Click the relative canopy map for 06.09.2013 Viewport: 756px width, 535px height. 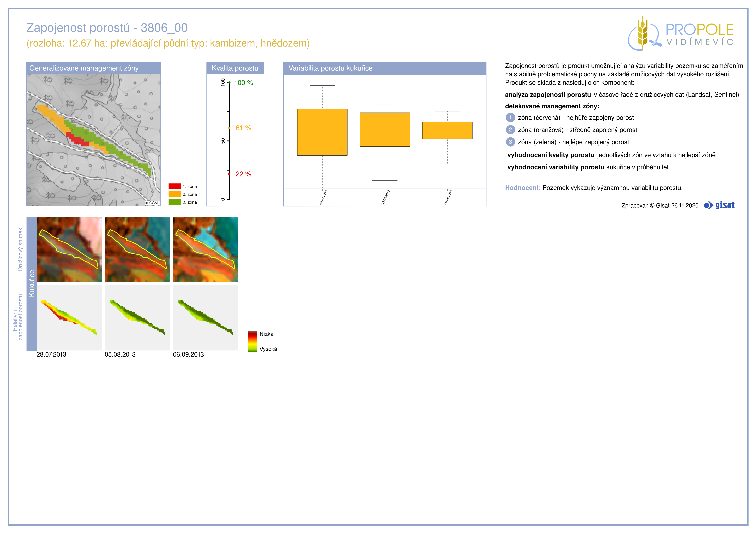205,318
